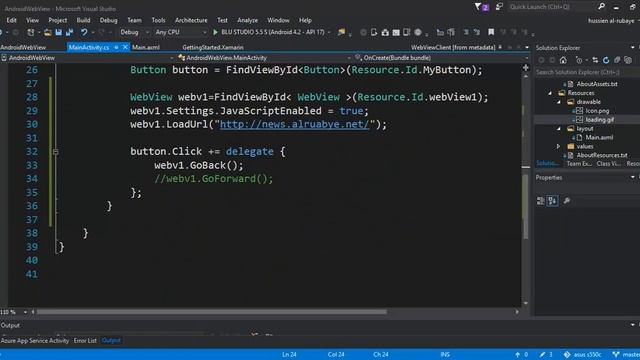Click the split editor icon above the scrollbar
Viewport: 640px width, 360px height.
click(526, 68)
